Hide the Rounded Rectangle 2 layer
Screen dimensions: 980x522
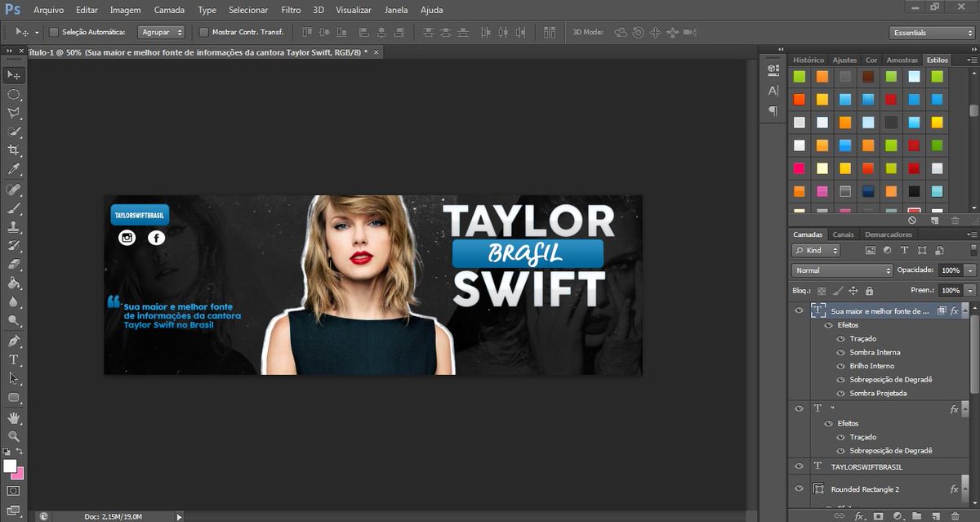pyautogui.click(x=800, y=489)
